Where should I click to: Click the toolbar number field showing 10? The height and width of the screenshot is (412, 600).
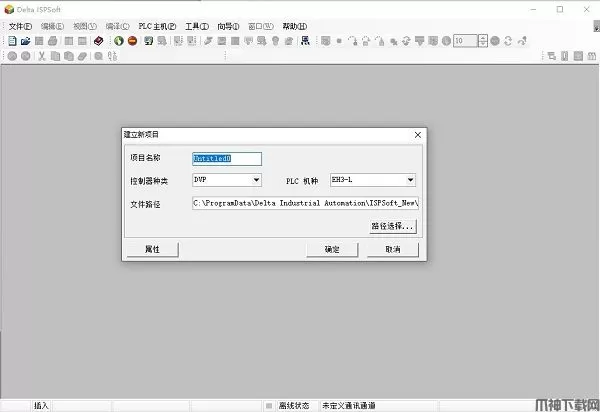pyautogui.click(x=466, y=41)
